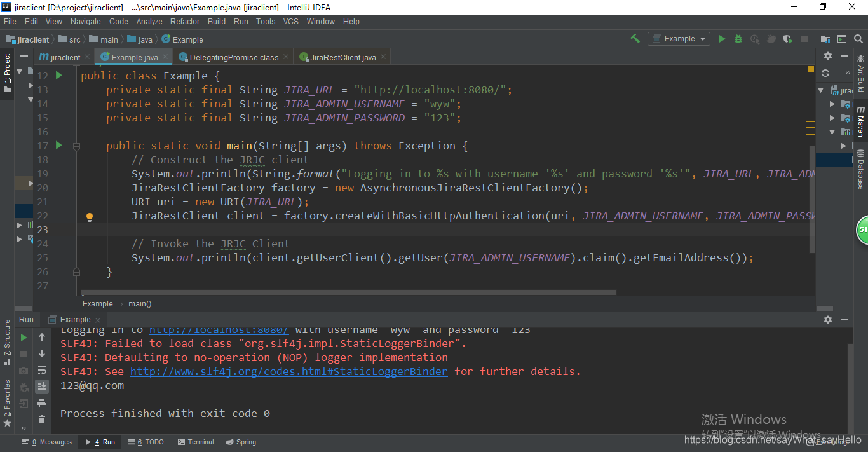Open the Maven panel settings gear

point(828,56)
